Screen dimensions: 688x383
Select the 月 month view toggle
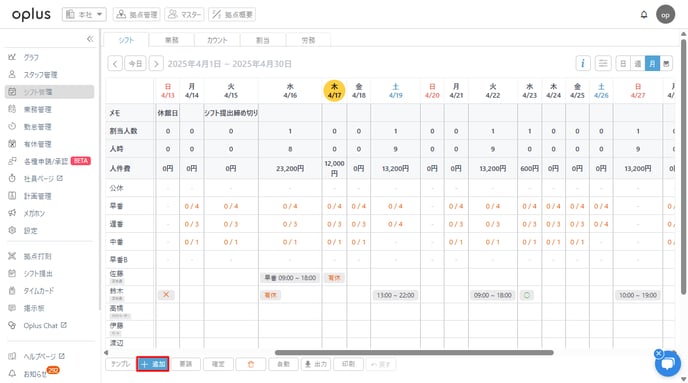pyautogui.click(x=652, y=64)
